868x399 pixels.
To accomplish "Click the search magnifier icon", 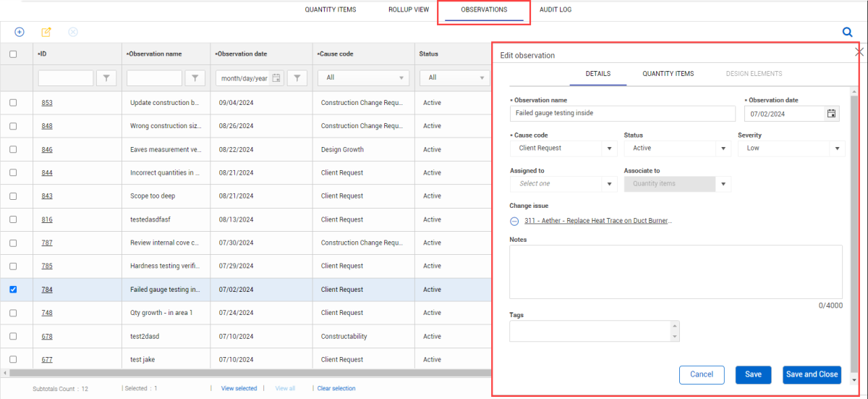I will (847, 32).
